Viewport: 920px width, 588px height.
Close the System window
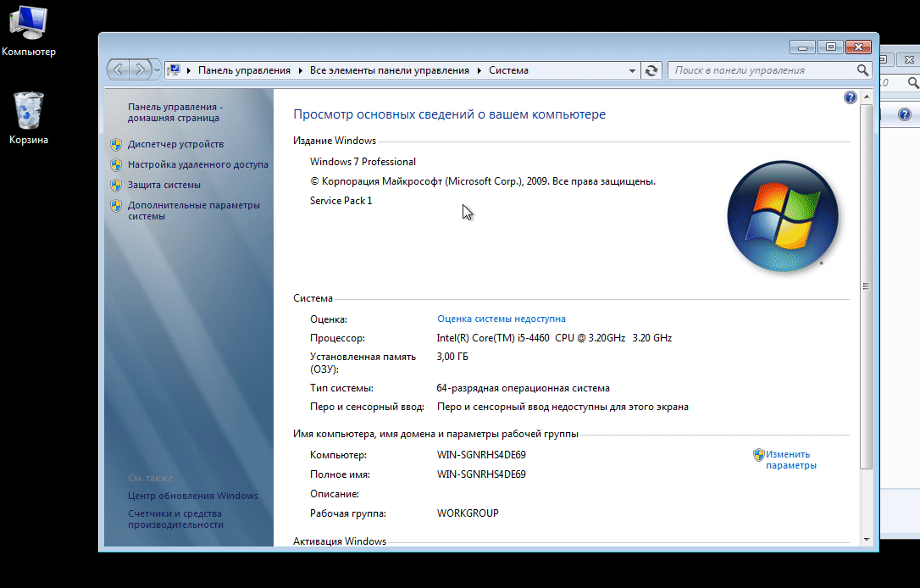(858, 47)
